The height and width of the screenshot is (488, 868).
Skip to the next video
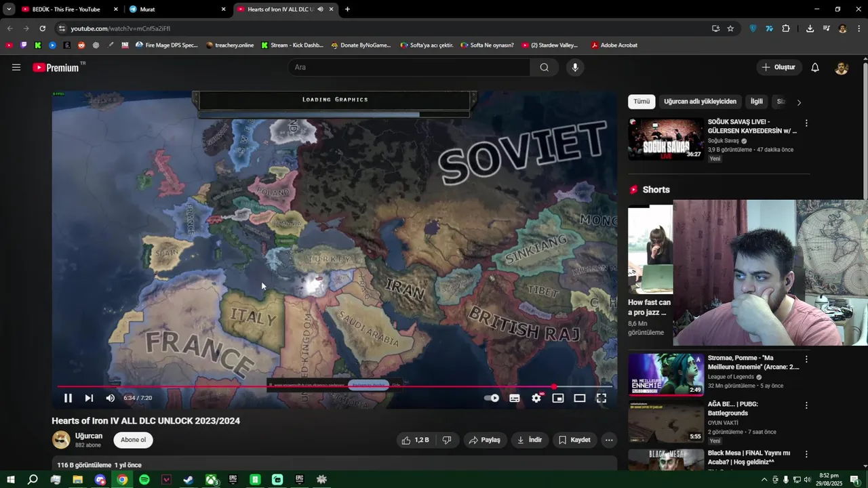point(89,398)
